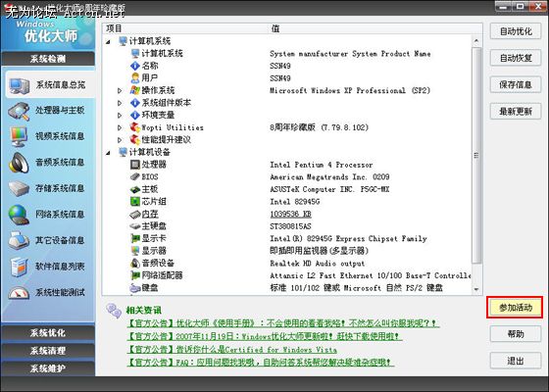Click the 退出 button
Screen dimensions: 549x392
tap(516, 361)
